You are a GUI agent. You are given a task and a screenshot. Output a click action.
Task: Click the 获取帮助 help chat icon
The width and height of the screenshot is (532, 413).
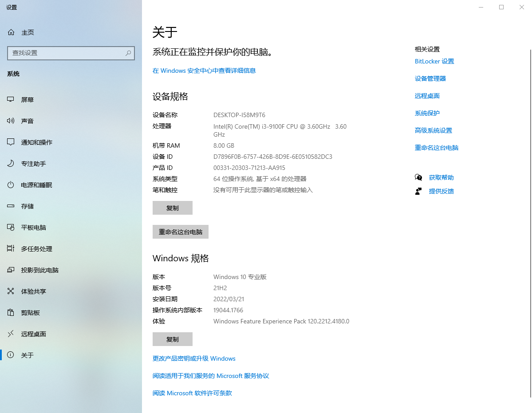[418, 177]
